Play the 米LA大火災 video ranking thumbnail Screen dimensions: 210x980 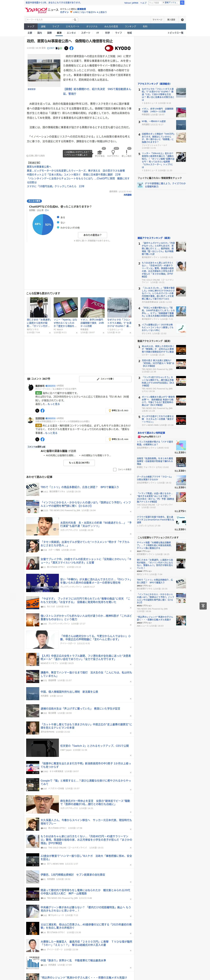[181, 350]
